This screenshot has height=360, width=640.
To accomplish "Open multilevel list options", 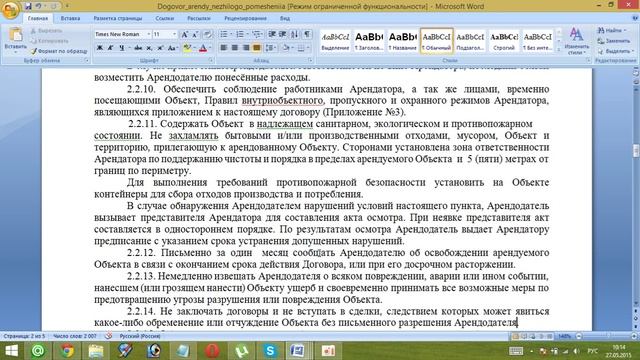I will tap(257, 34).
